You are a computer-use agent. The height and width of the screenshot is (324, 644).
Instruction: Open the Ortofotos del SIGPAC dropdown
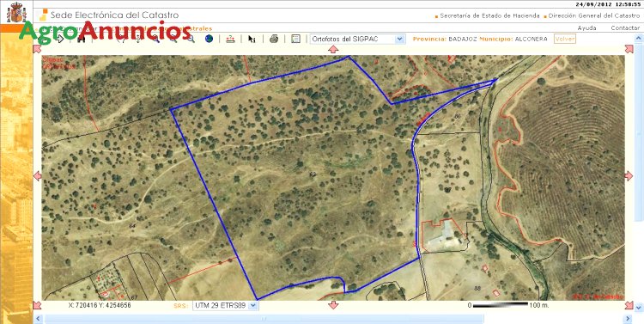357,39
